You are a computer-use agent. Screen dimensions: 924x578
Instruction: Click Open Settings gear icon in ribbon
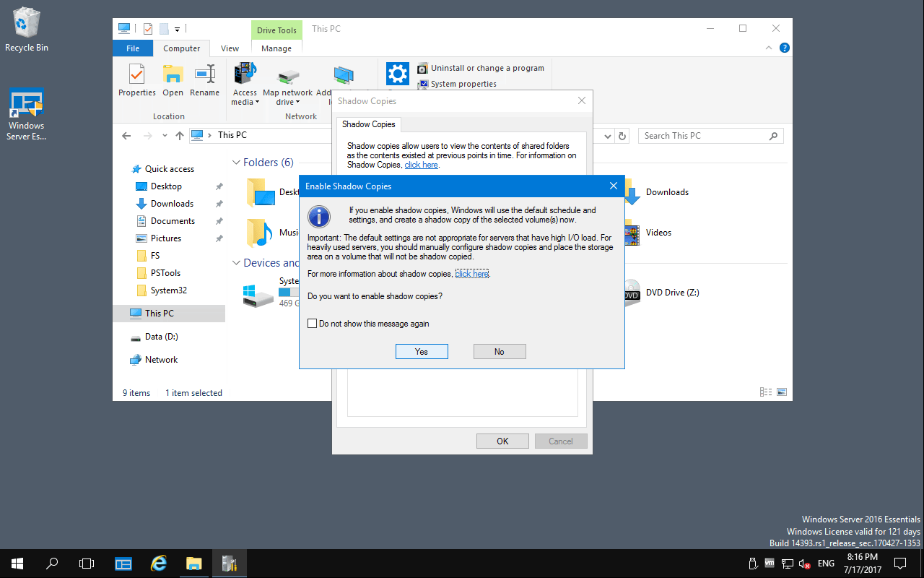[398, 74]
